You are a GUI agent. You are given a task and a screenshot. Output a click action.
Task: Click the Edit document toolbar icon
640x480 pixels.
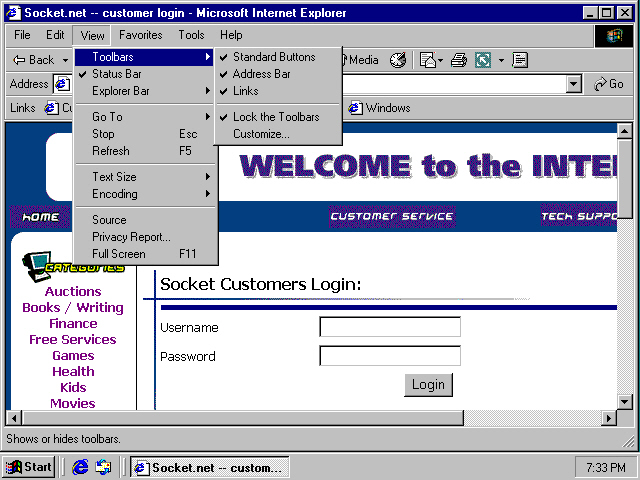point(520,60)
